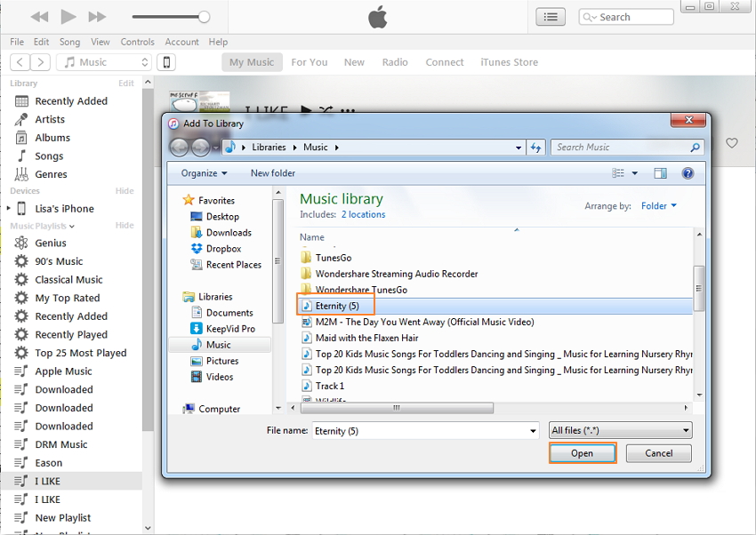Click the Open button
756x535 pixels.
click(582, 453)
